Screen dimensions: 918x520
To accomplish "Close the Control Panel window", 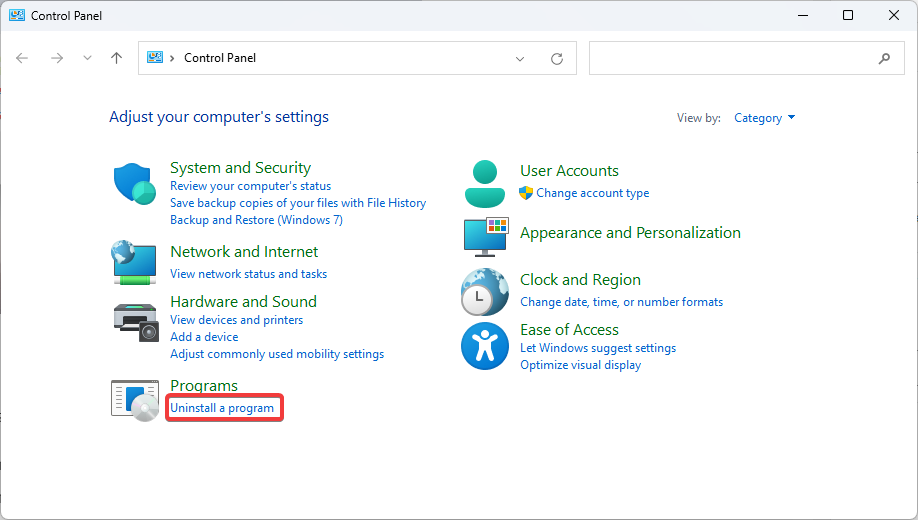I will [893, 15].
